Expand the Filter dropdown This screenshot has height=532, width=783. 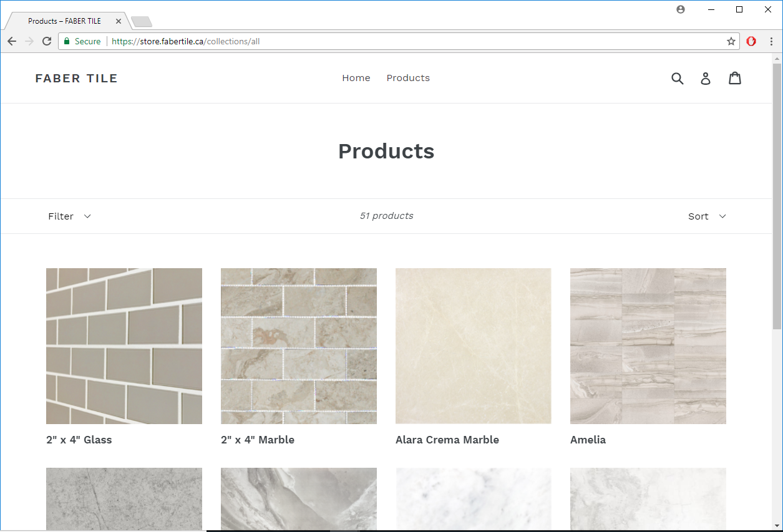(69, 216)
